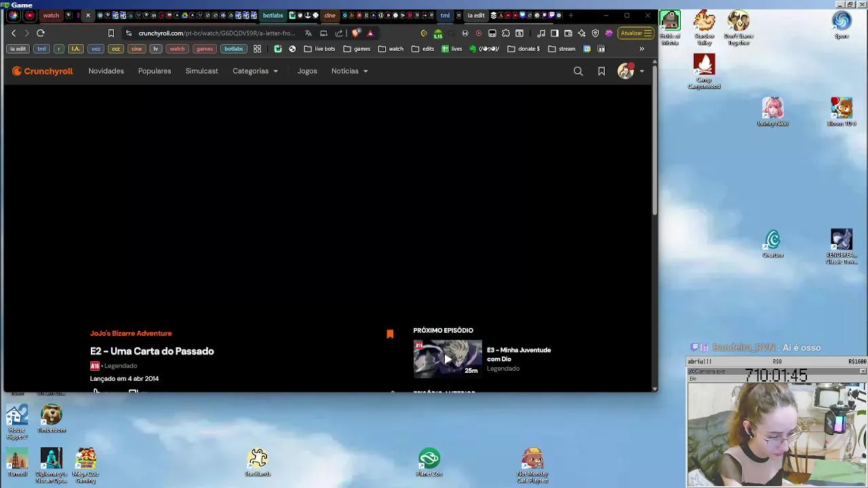Click 'ia edit' bookmark in bookmarks bar
The width and height of the screenshot is (868, 488).
(x=18, y=49)
